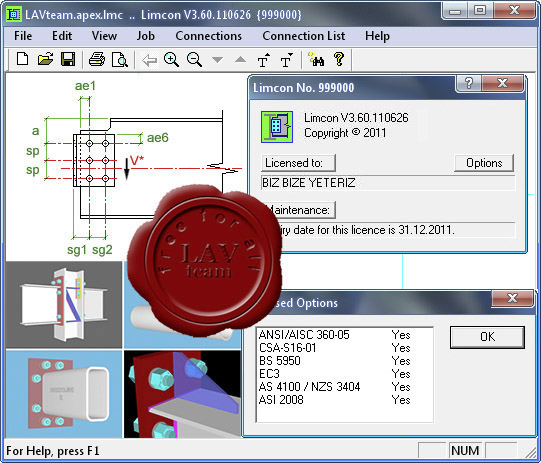The width and height of the screenshot is (541, 463).
Task: Create a new file with New icon
Action: (22, 59)
